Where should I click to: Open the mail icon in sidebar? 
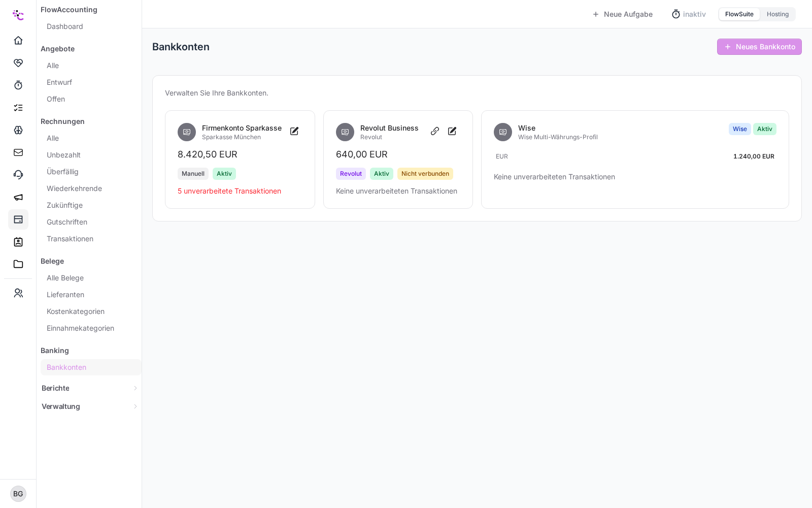coord(18,152)
